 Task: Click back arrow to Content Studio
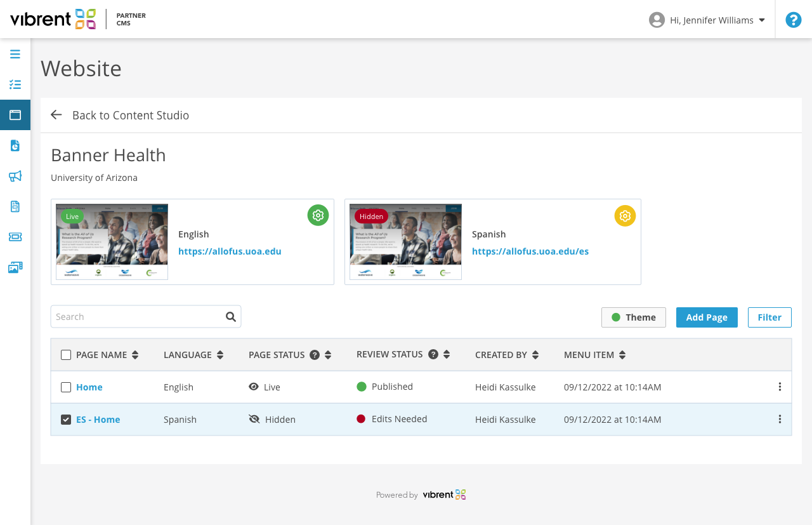point(56,115)
